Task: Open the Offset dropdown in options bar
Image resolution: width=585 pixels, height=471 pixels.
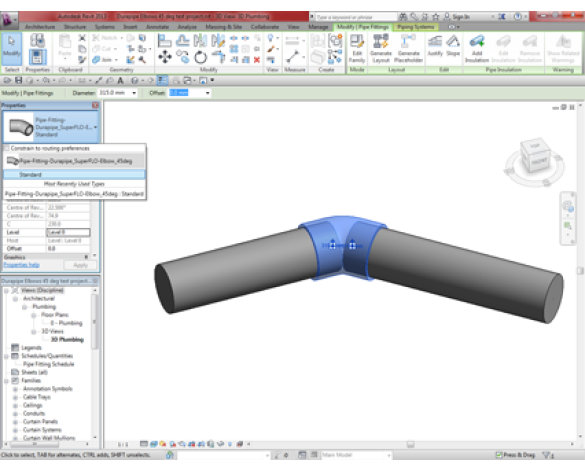Action: click(207, 93)
